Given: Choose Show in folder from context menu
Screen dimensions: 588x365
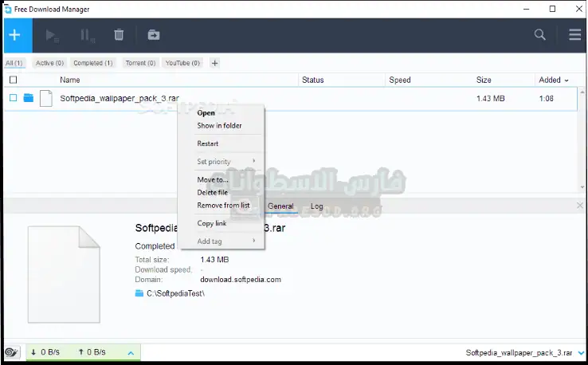Looking at the screenshot, I should (x=219, y=126).
